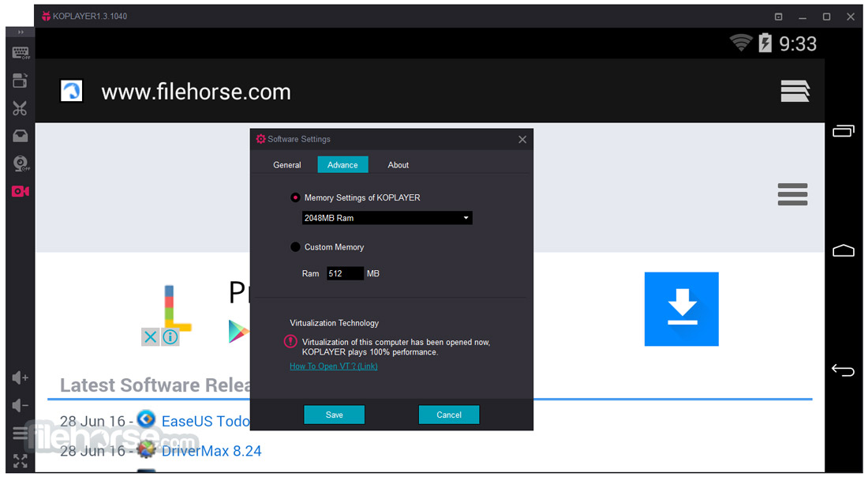Click the Save button

tap(335, 415)
